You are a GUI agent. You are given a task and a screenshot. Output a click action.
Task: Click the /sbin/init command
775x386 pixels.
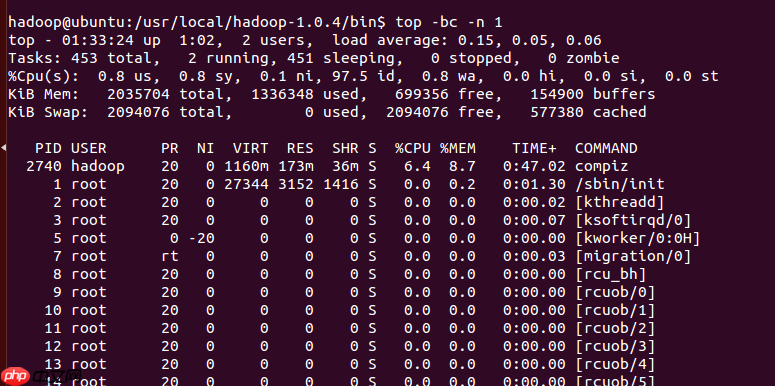[619, 184]
